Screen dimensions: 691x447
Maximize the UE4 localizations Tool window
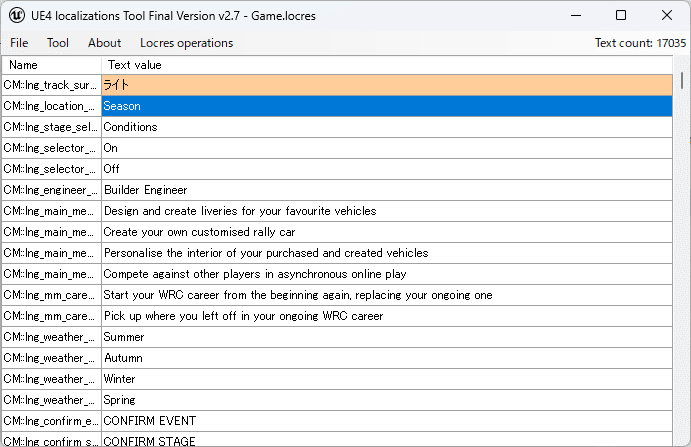(621, 15)
